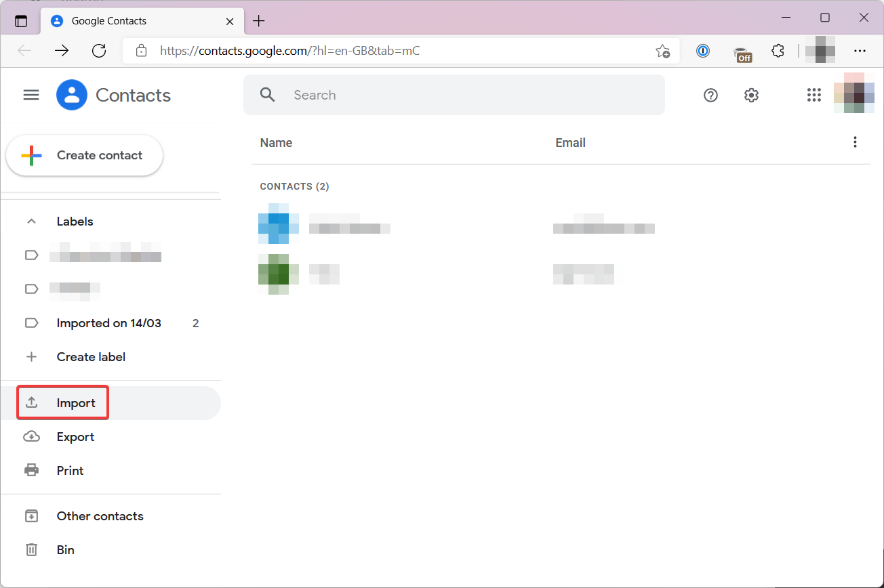Screen dimensions: 884x588
Task: Click the Email column header
Action: coord(570,143)
